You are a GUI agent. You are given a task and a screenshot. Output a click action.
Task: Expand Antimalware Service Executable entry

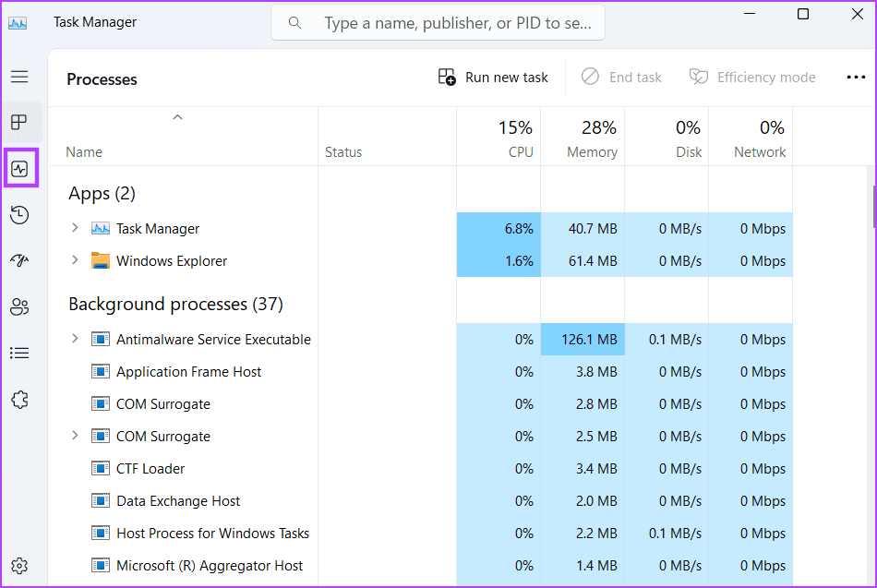point(75,339)
